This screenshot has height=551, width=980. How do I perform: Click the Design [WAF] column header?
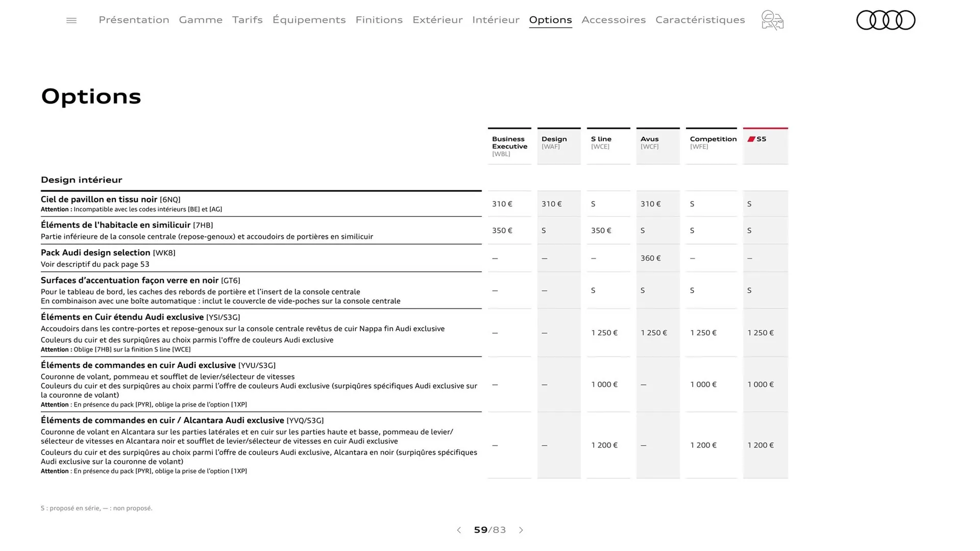click(x=559, y=146)
